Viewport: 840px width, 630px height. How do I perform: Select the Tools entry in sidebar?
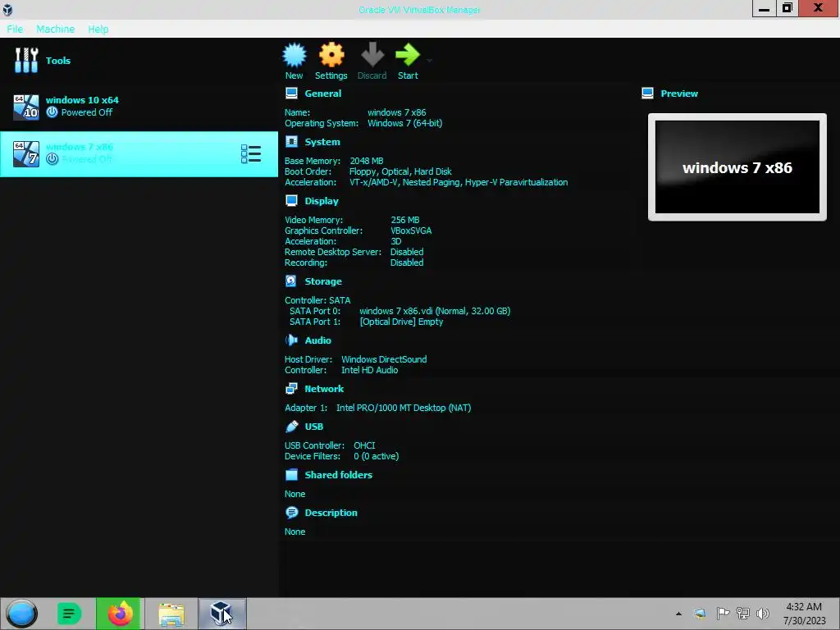(x=139, y=61)
